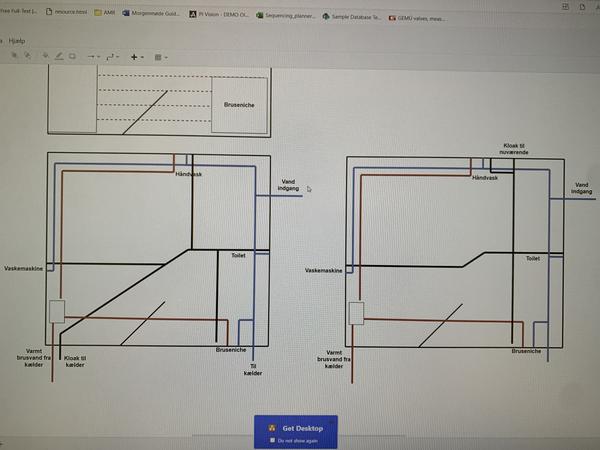Open the connection arrow style dropdown
This screenshot has height=450, width=600.
pos(93,56)
